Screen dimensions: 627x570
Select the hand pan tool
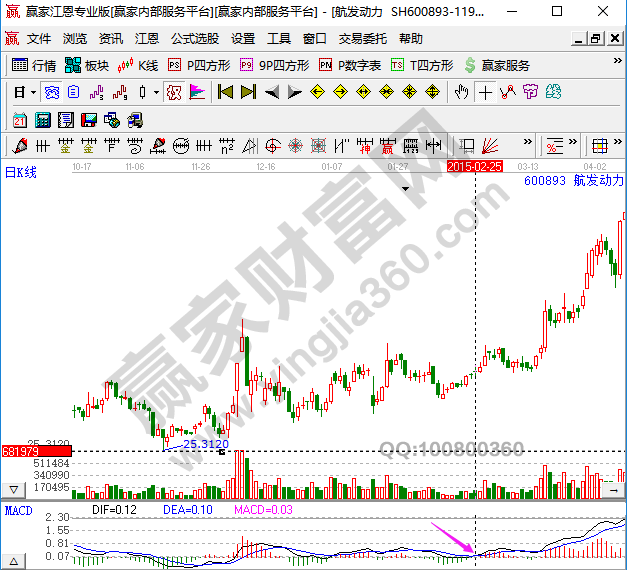pos(461,92)
